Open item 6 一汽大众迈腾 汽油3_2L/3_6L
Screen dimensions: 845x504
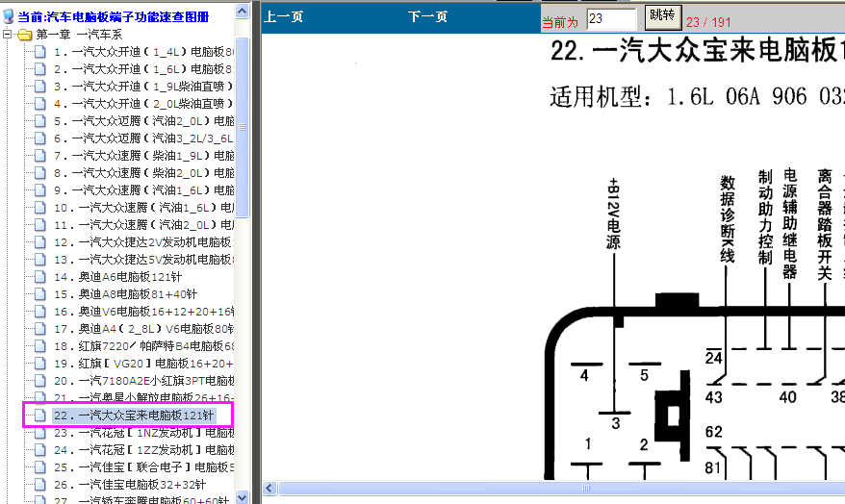(143, 139)
